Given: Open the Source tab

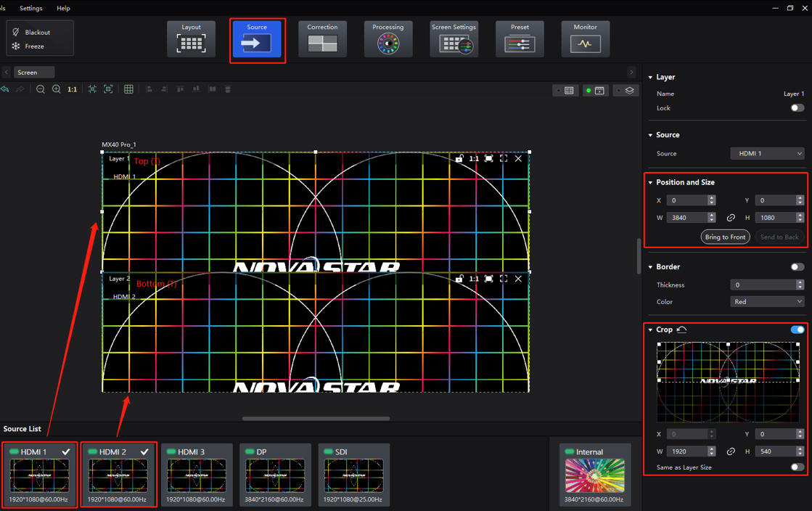Looking at the screenshot, I should [x=257, y=39].
